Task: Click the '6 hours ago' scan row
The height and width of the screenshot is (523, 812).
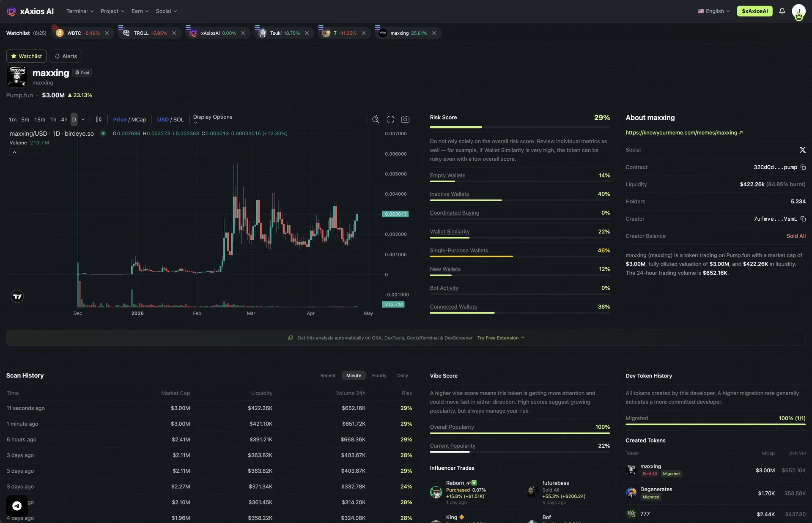Action: click(209, 440)
